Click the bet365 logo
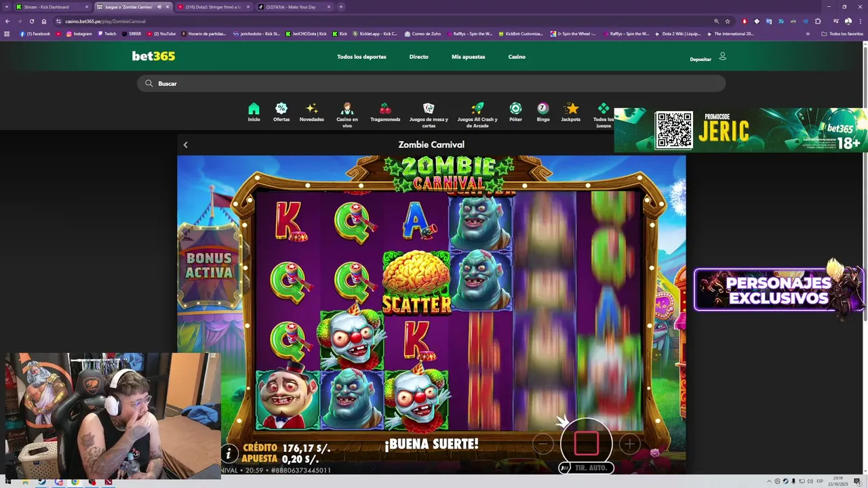 click(153, 56)
